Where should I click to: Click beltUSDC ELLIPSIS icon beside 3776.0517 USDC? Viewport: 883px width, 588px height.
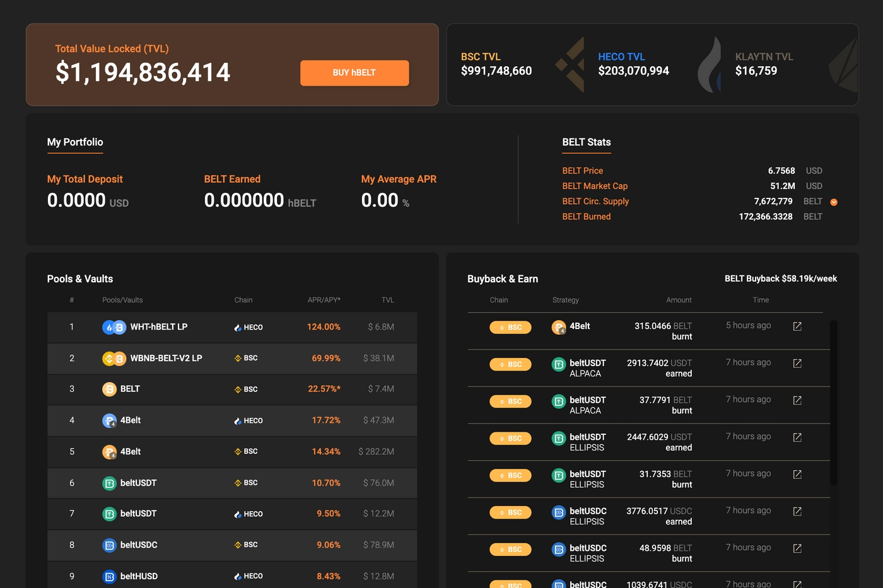pos(559,513)
